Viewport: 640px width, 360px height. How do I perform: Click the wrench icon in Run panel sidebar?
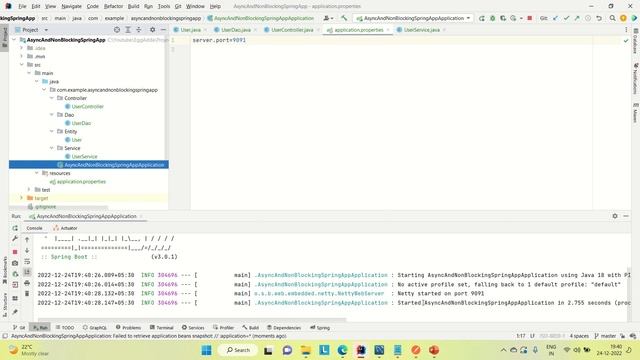[x=15, y=238]
